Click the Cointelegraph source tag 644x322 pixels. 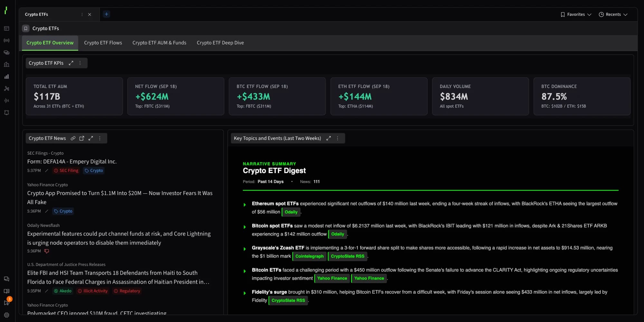(x=309, y=256)
